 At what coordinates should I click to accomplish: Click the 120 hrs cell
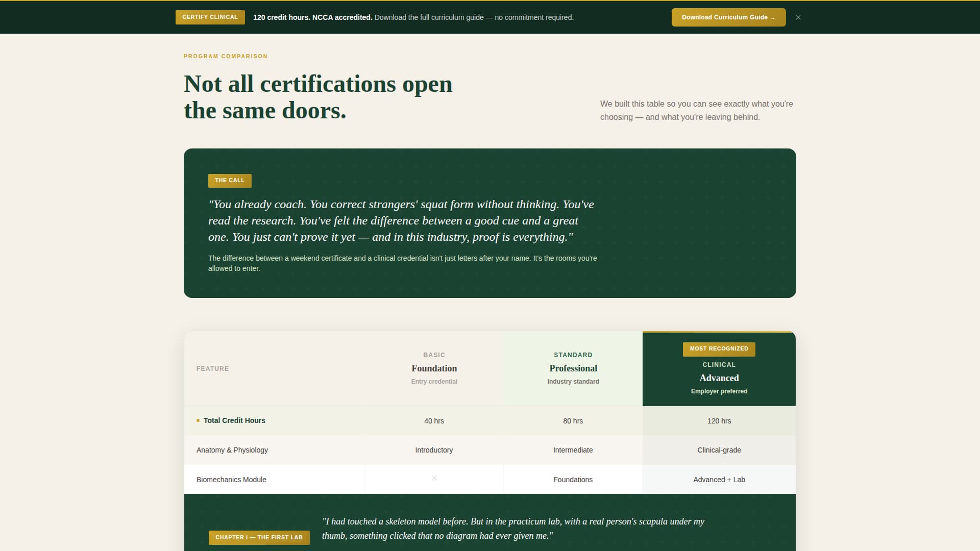(719, 421)
